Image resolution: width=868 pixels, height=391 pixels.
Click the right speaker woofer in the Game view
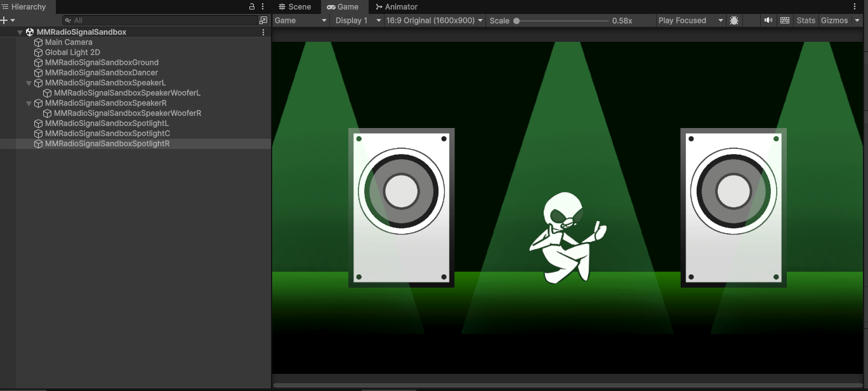point(733,191)
